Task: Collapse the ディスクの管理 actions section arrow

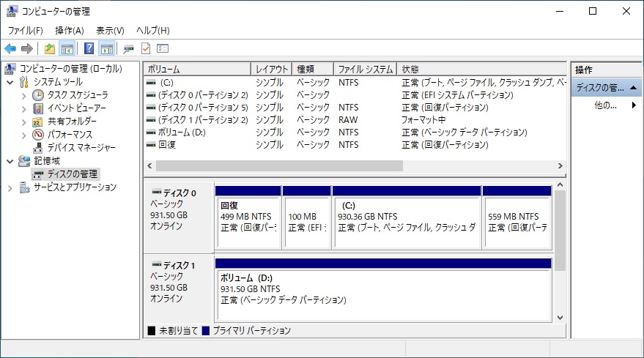Action: [633, 87]
